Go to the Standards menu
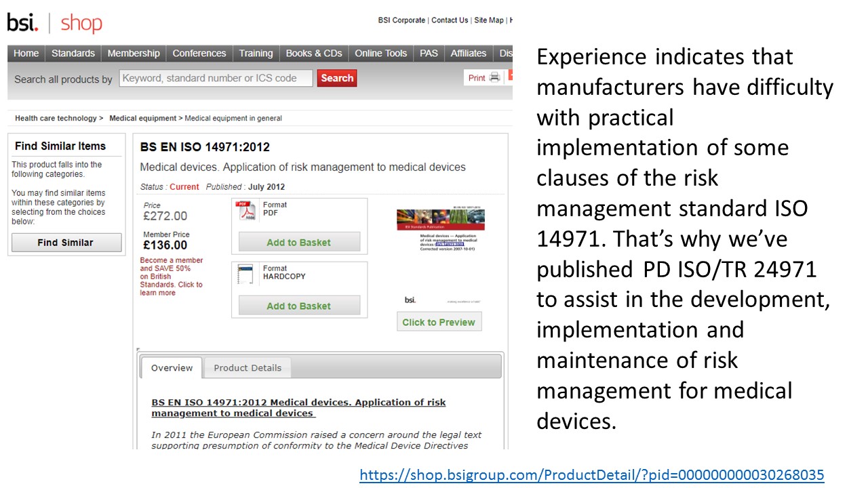Viewport: 868px width, 488px height. point(73,54)
